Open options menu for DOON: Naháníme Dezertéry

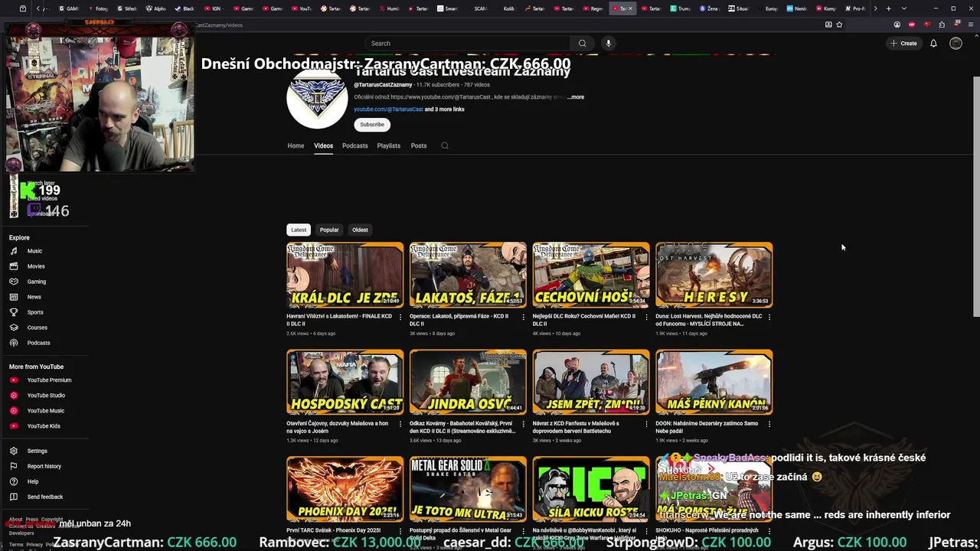tap(769, 424)
